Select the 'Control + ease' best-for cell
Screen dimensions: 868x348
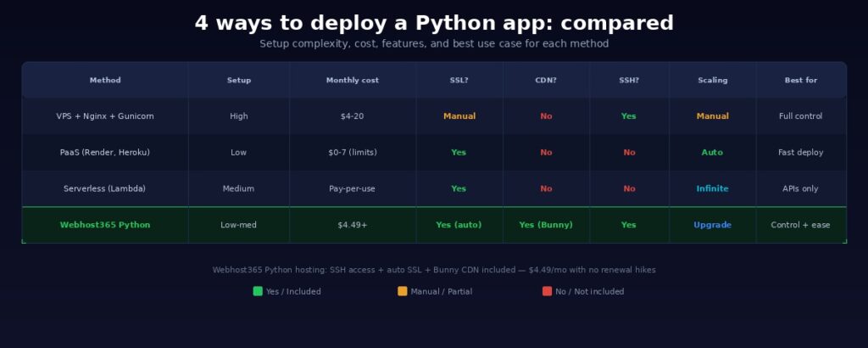800,225
